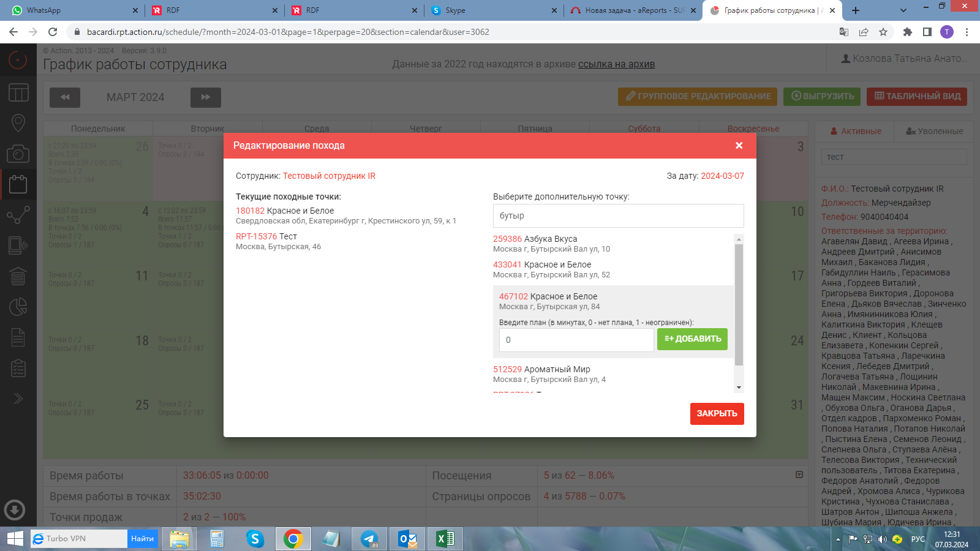
Task: Open current point 180182 Красное и Белое
Action: tap(285, 211)
